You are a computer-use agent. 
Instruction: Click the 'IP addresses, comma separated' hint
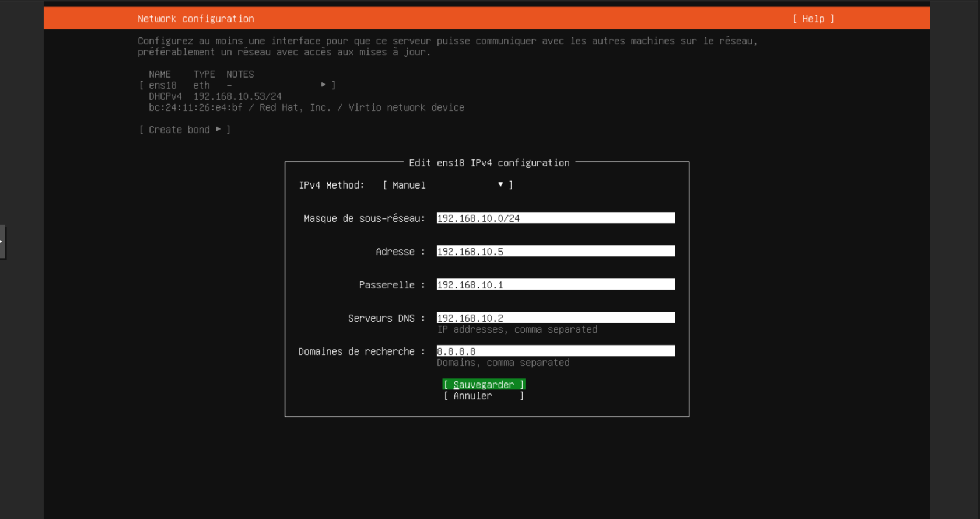(x=517, y=330)
